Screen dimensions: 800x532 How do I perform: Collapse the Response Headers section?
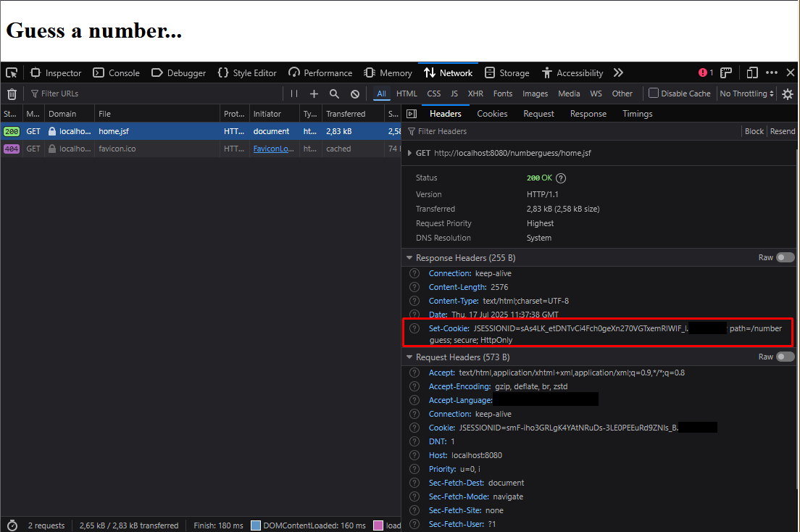click(410, 258)
